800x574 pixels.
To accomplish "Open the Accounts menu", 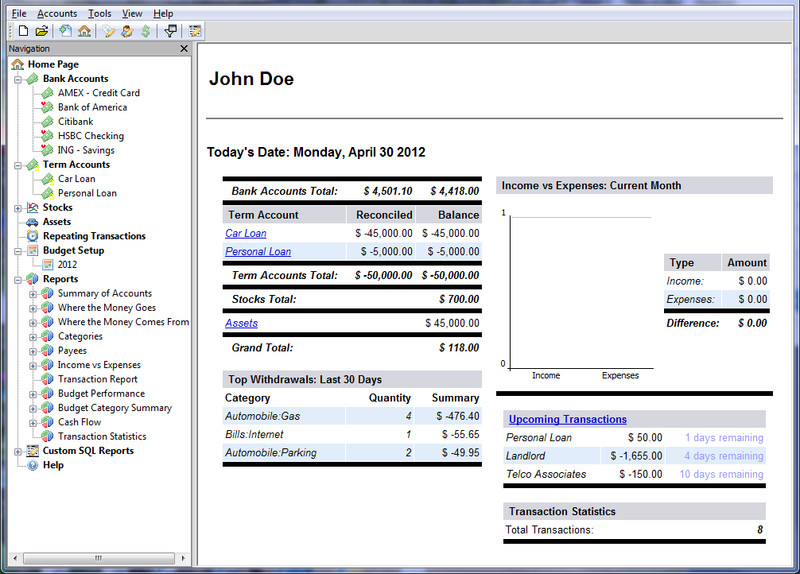I will [57, 13].
